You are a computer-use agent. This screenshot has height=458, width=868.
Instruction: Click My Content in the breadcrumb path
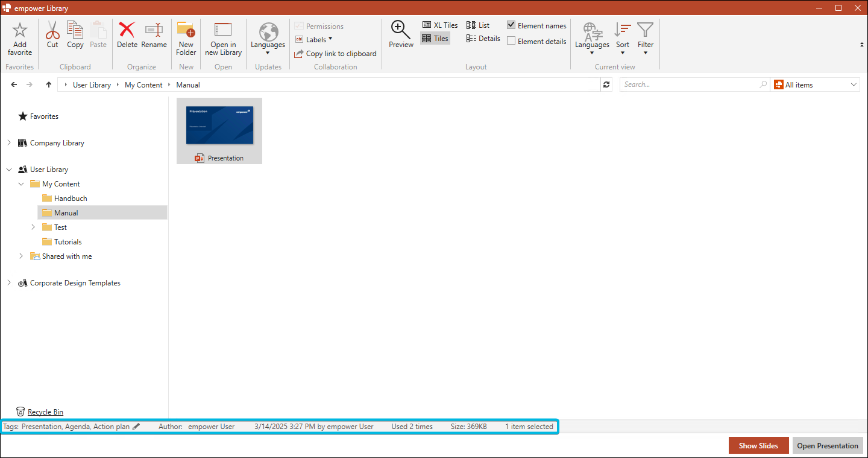tap(143, 85)
